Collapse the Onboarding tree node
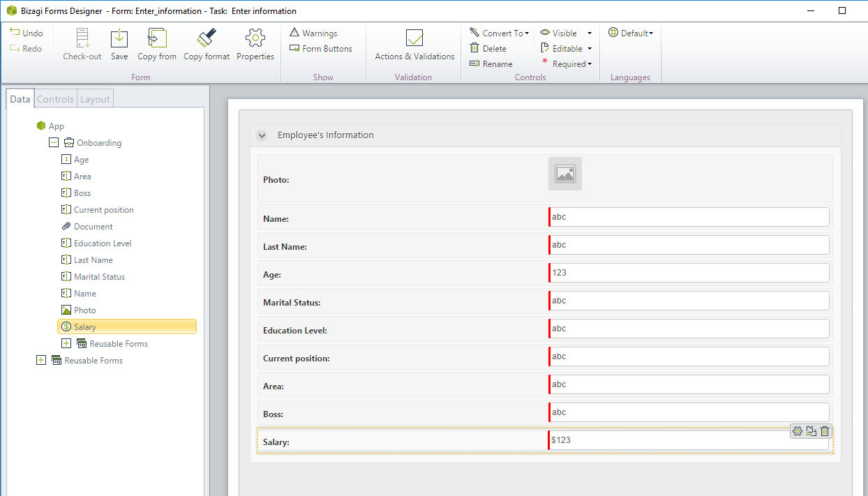The image size is (868, 496). click(x=53, y=142)
